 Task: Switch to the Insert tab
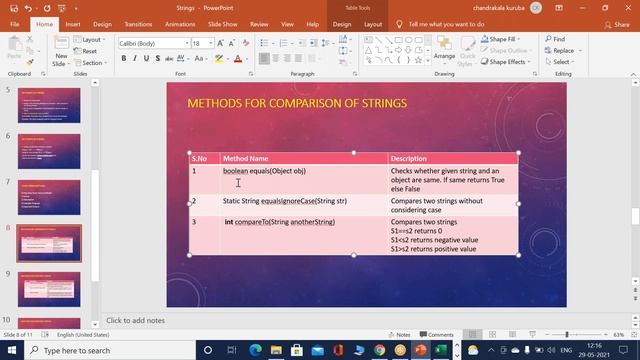click(x=73, y=24)
